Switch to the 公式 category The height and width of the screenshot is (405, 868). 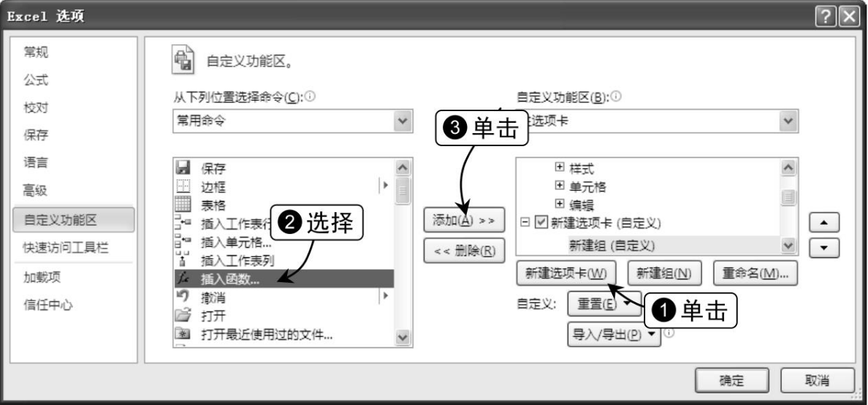click(36, 80)
